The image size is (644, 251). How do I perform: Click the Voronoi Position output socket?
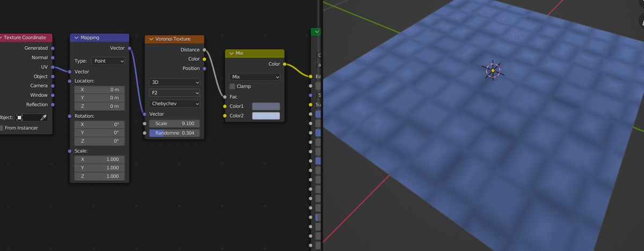pyautogui.click(x=204, y=69)
